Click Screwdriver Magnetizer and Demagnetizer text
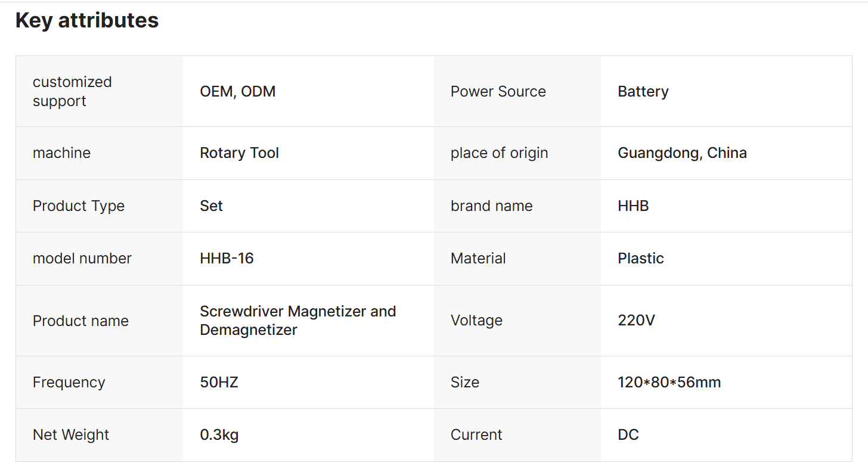 (297, 320)
